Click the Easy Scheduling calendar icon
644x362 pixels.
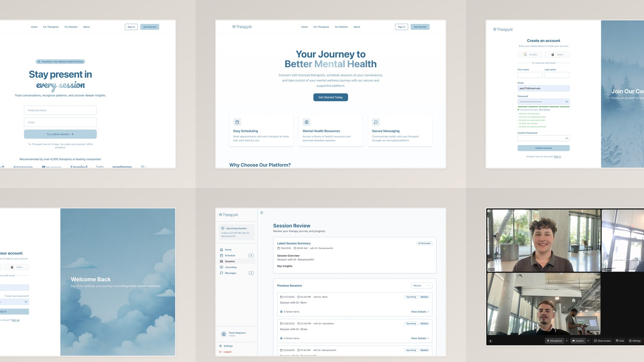click(x=237, y=122)
